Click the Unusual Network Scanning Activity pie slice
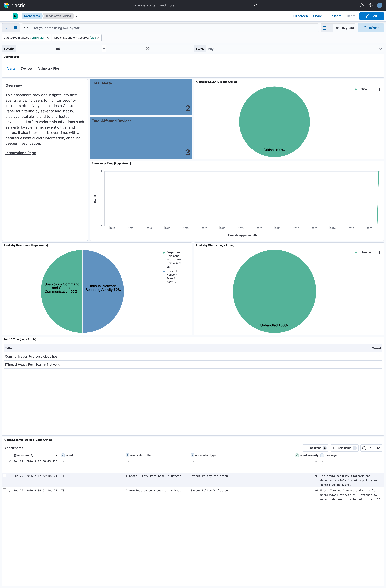The height and width of the screenshot is (588, 386). click(x=103, y=292)
